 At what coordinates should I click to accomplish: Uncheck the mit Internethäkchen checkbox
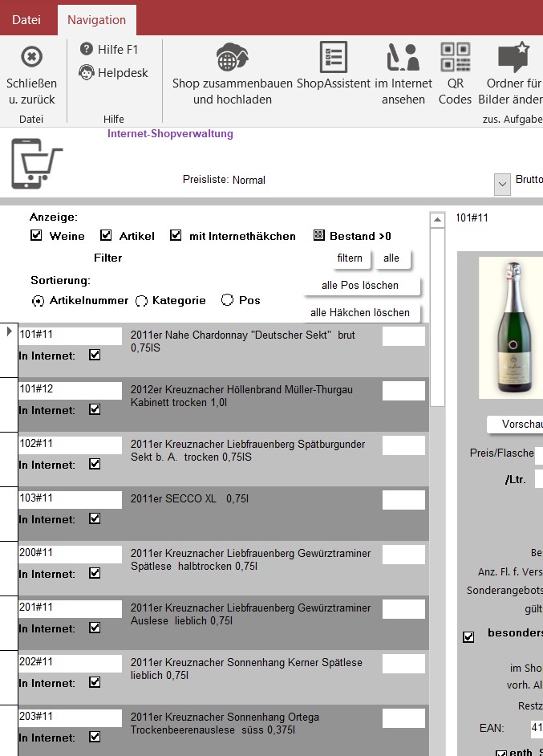tap(176, 236)
